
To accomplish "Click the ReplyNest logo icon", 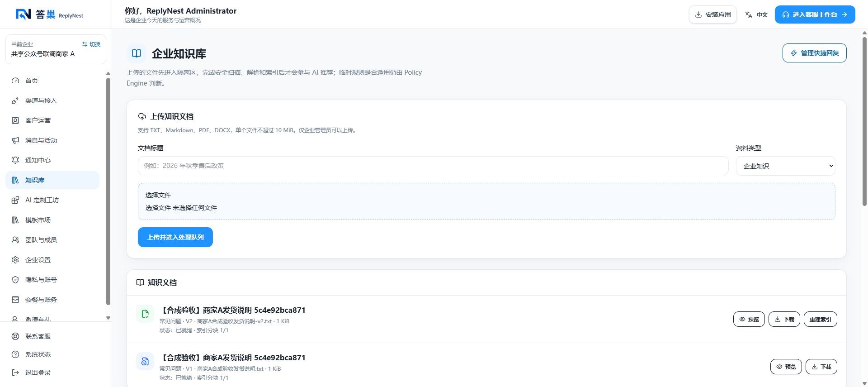I will (x=23, y=14).
